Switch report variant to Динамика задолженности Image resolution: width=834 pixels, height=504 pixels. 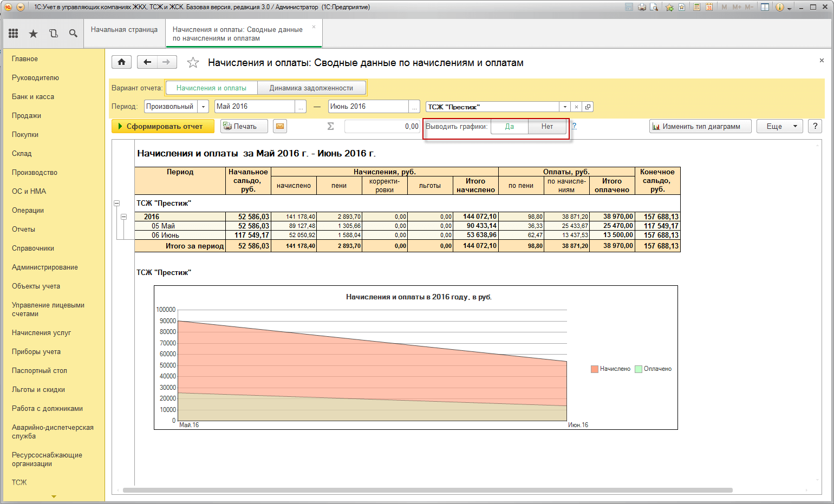coord(311,88)
